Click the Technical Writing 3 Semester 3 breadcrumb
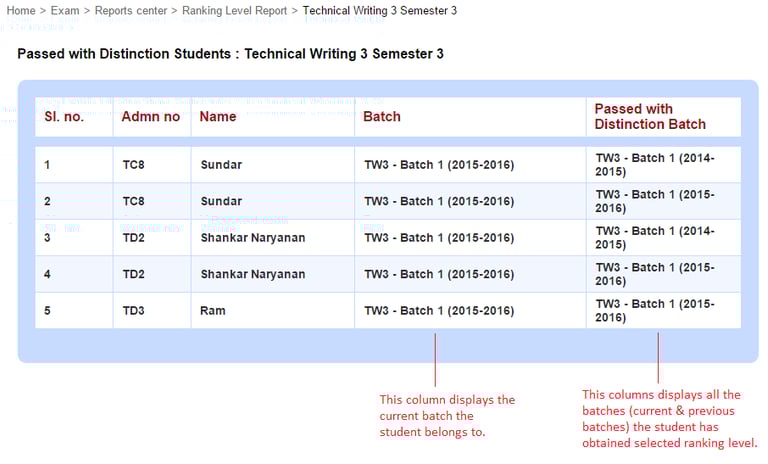Image resolution: width=768 pixels, height=464 pixels. click(379, 10)
